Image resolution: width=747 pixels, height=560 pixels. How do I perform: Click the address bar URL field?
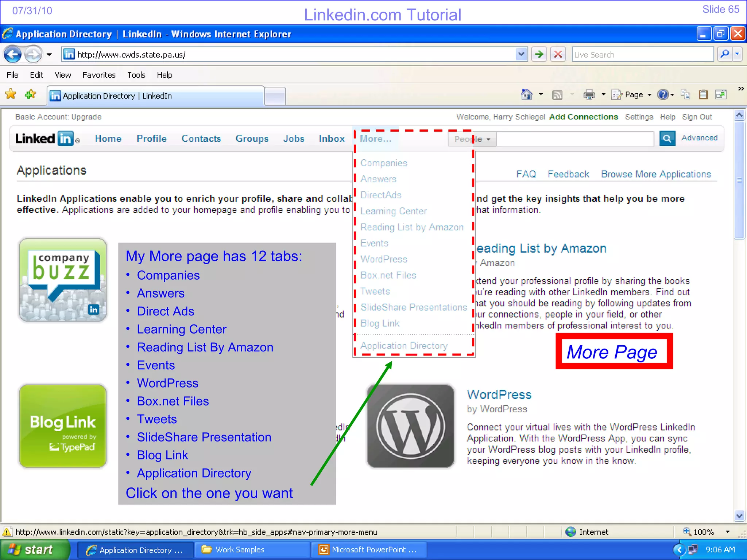[x=288, y=55]
